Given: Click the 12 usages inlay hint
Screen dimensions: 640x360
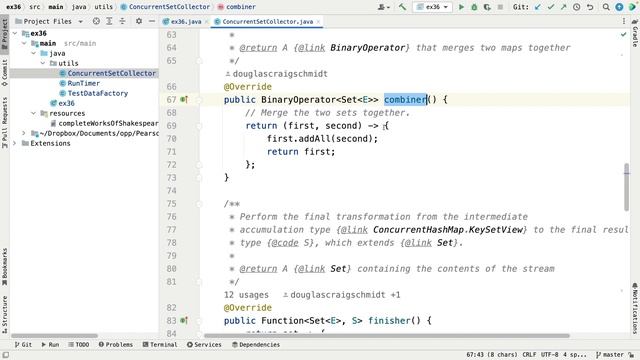Looking at the screenshot, I should pos(246,295).
